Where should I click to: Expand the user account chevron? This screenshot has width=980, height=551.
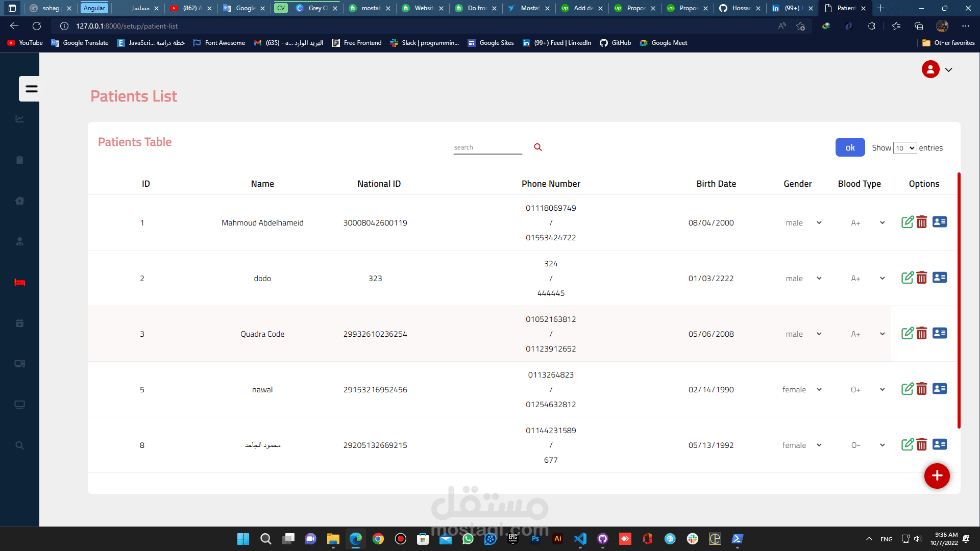(948, 70)
